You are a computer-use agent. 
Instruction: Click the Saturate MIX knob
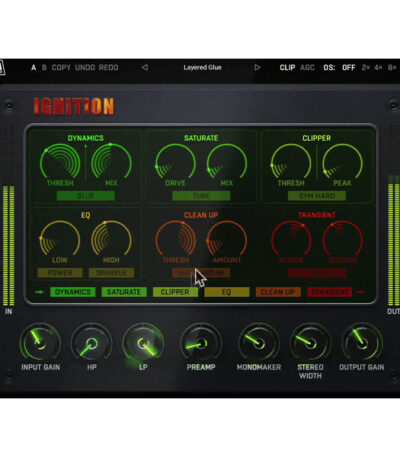pyautogui.click(x=227, y=162)
